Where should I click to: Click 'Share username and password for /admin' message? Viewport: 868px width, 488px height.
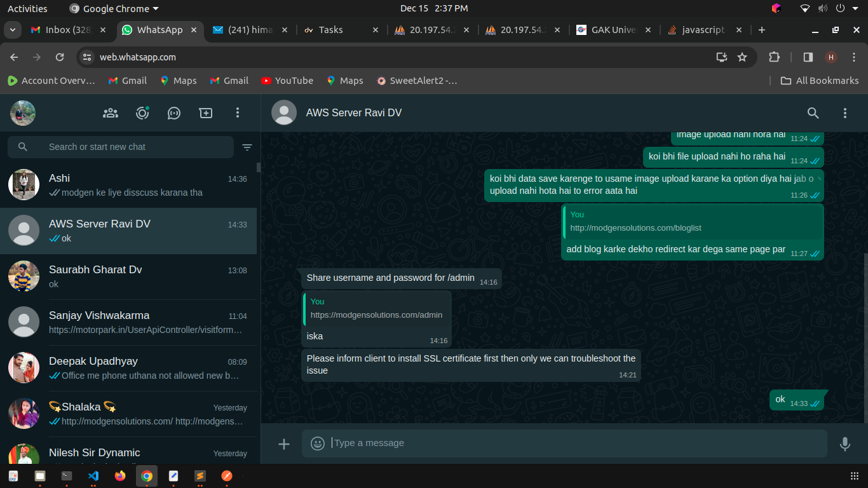402,278
